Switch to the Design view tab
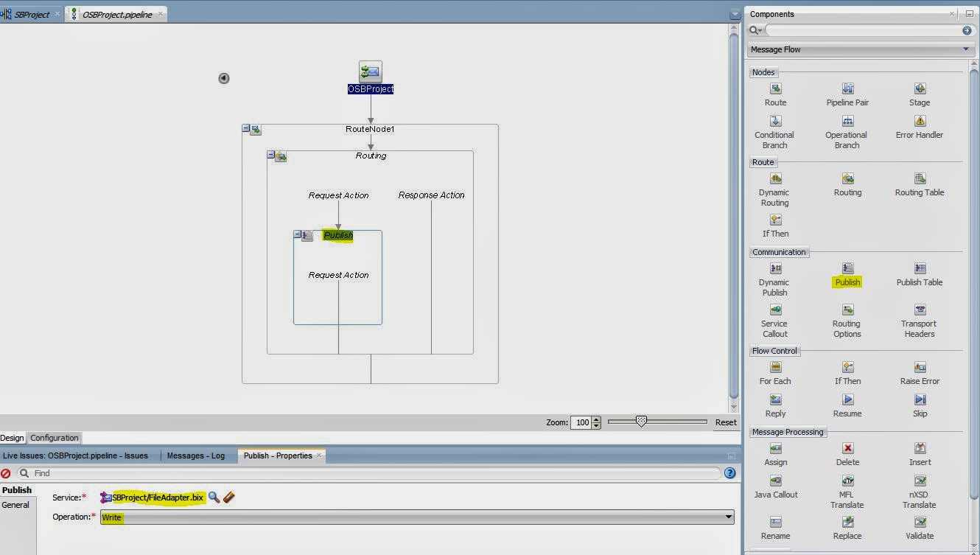This screenshot has width=980, height=555. pyautogui.click(x=13, y=438)
